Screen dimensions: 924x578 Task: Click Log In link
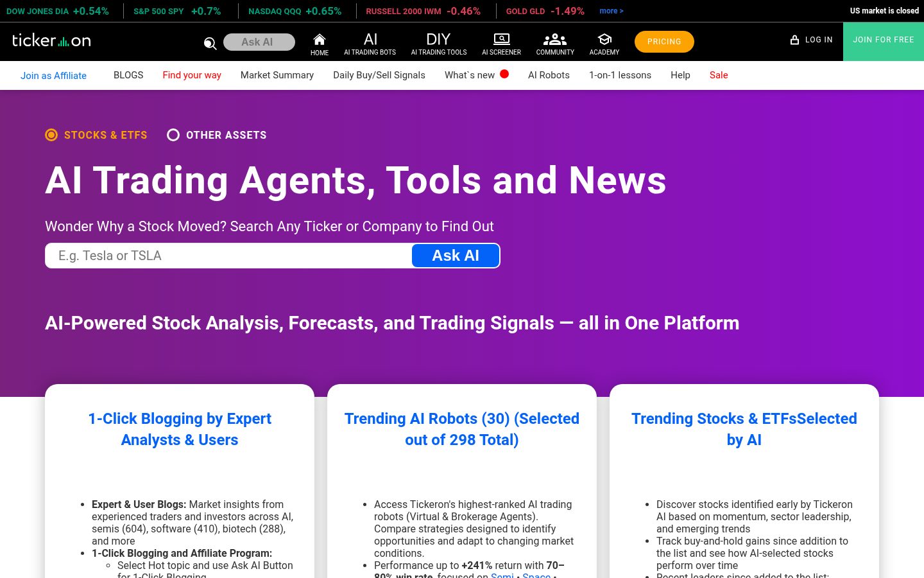819,40
